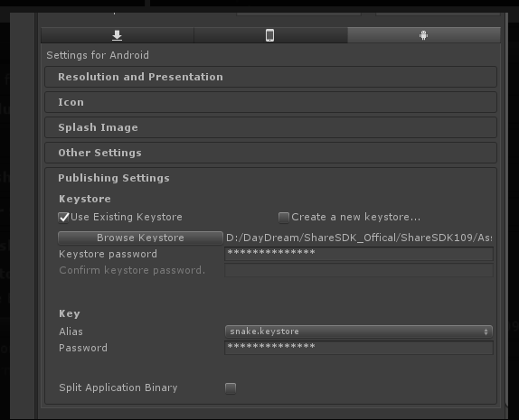Uncheck Use Existing Keystore checkbox
This screenshot has width=519, height=420.
coord(63,218)
